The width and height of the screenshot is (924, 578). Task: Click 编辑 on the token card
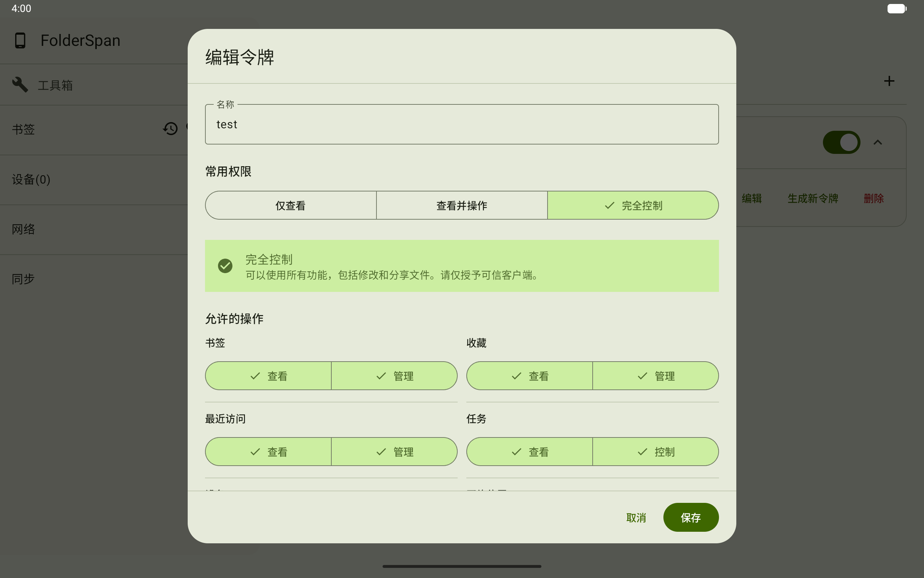(x=751, y=198)
